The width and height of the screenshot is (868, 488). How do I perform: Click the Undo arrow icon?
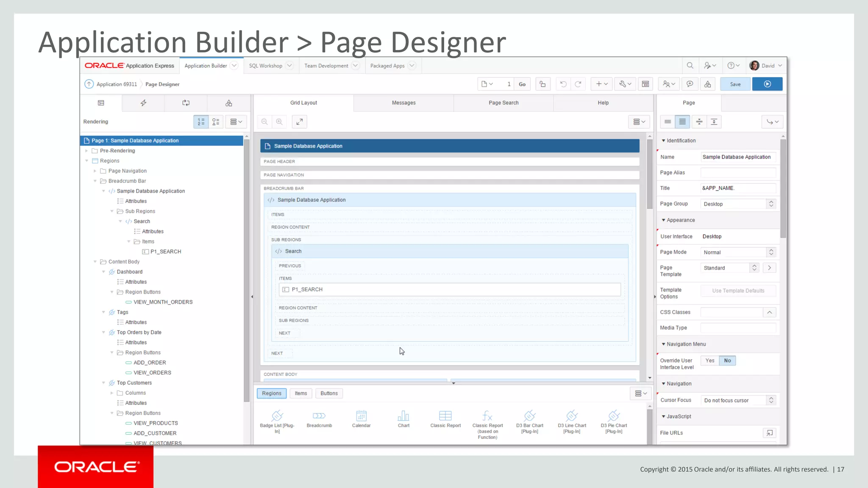[x=563, y=84]
